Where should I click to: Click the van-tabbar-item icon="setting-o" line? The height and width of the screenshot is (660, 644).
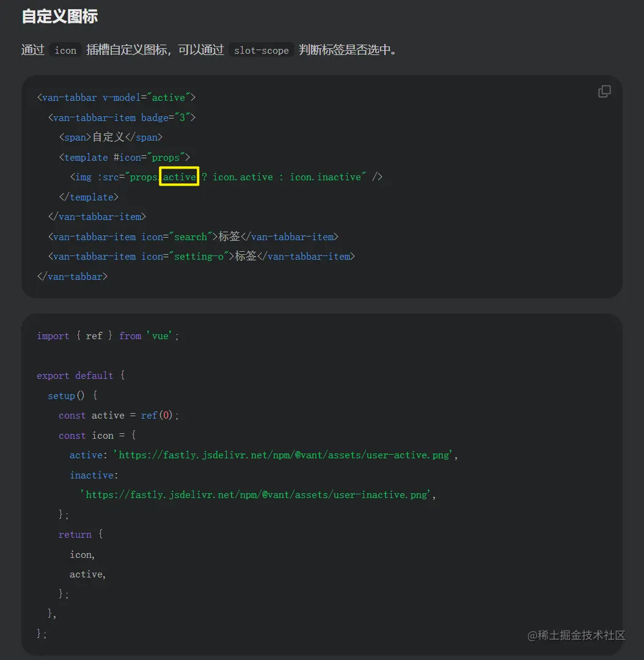coord(201,256)
